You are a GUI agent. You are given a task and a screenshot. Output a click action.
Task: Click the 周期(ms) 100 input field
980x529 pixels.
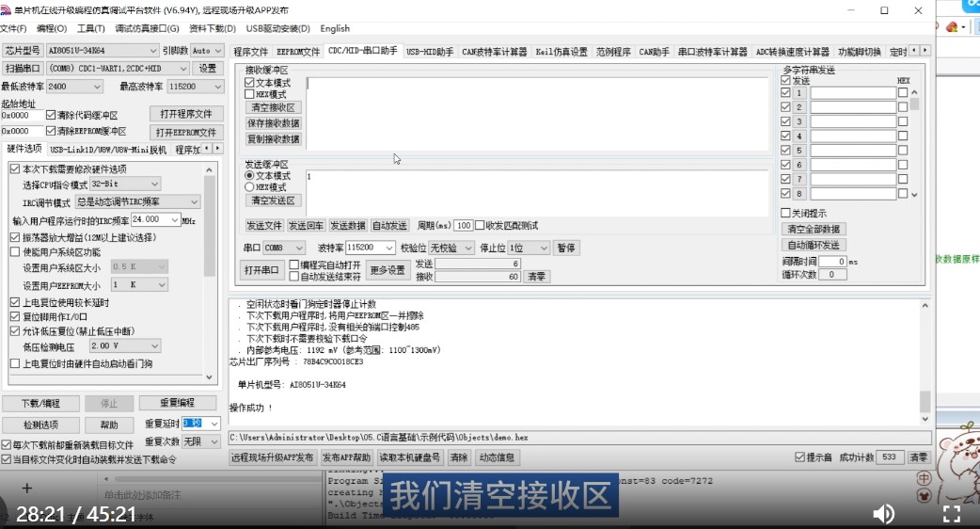[x=463, y=225]
